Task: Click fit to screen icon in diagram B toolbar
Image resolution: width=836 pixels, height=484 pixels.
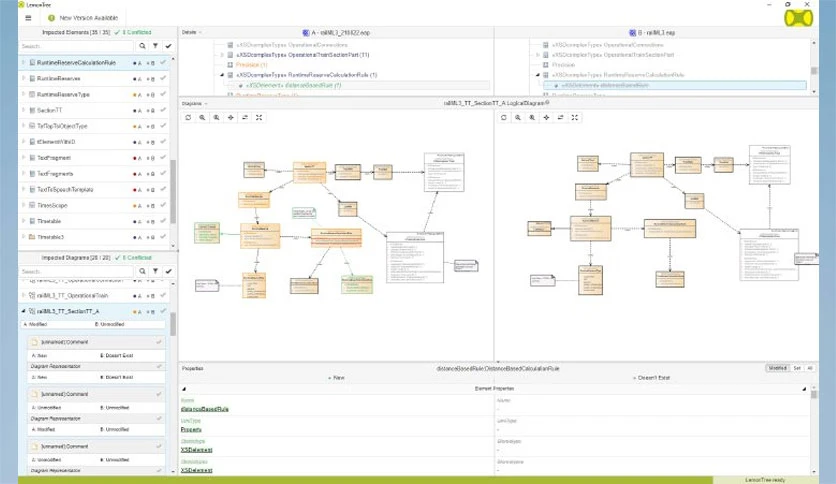Action: [575, 117]
